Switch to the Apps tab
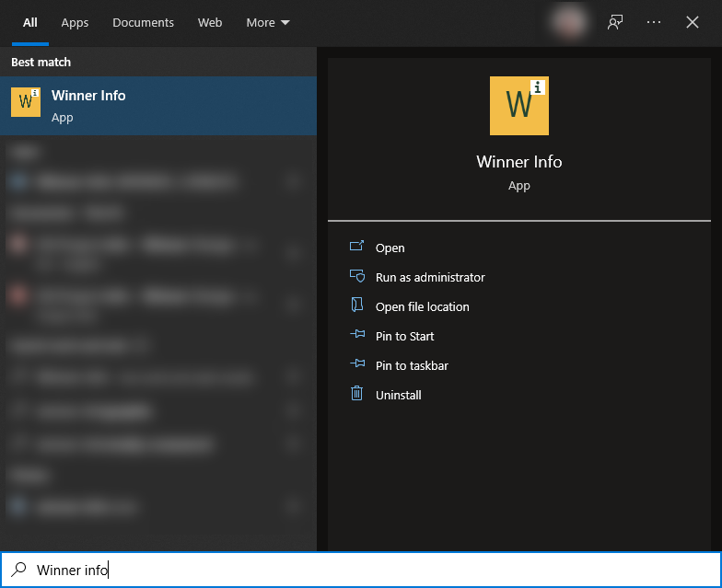 (x=75, y=22)
